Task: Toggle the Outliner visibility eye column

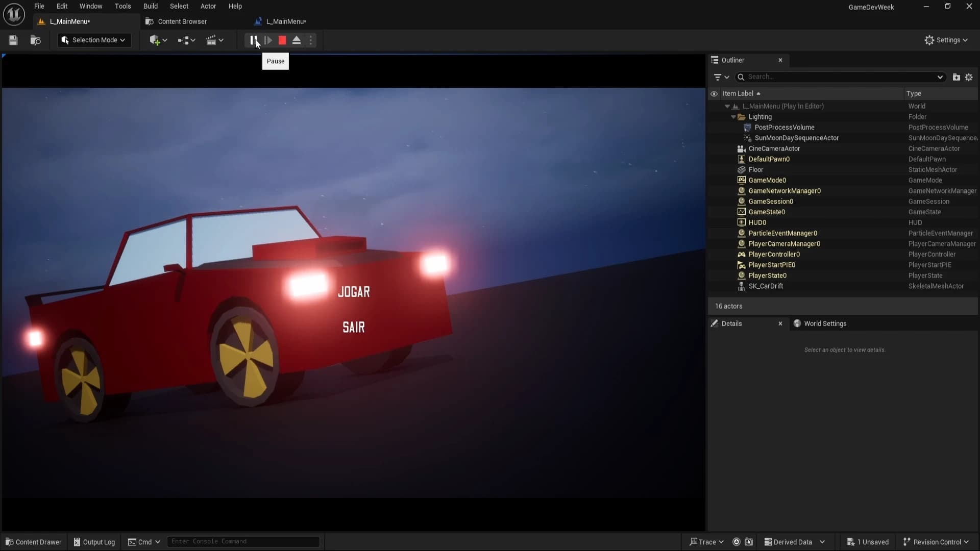Action: point(714,94)
